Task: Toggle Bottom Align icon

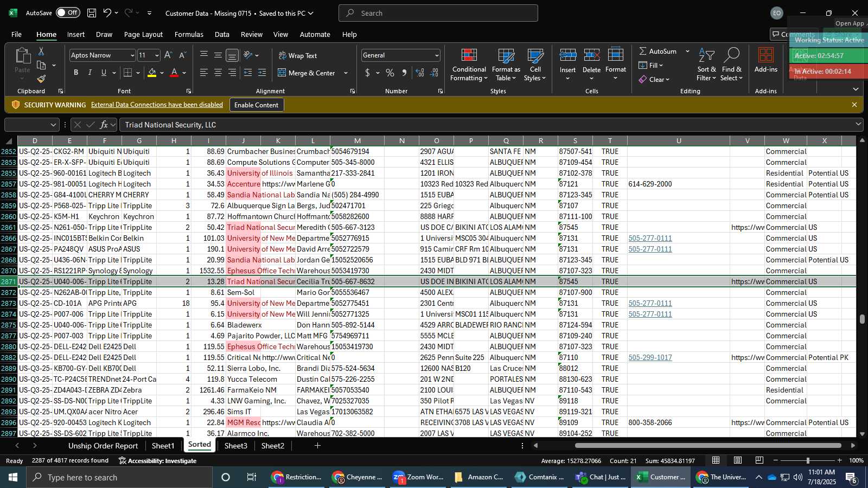Action: point(232,55)
